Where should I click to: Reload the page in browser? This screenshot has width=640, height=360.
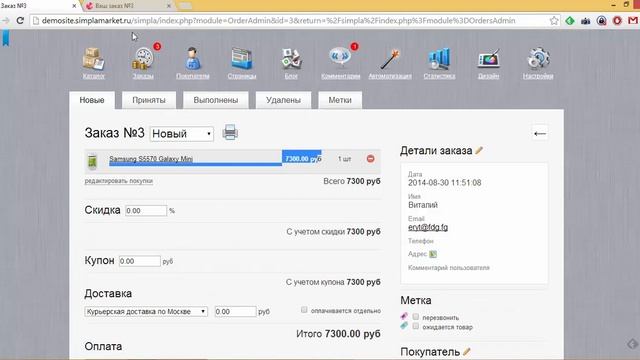(x=20, y=20)
